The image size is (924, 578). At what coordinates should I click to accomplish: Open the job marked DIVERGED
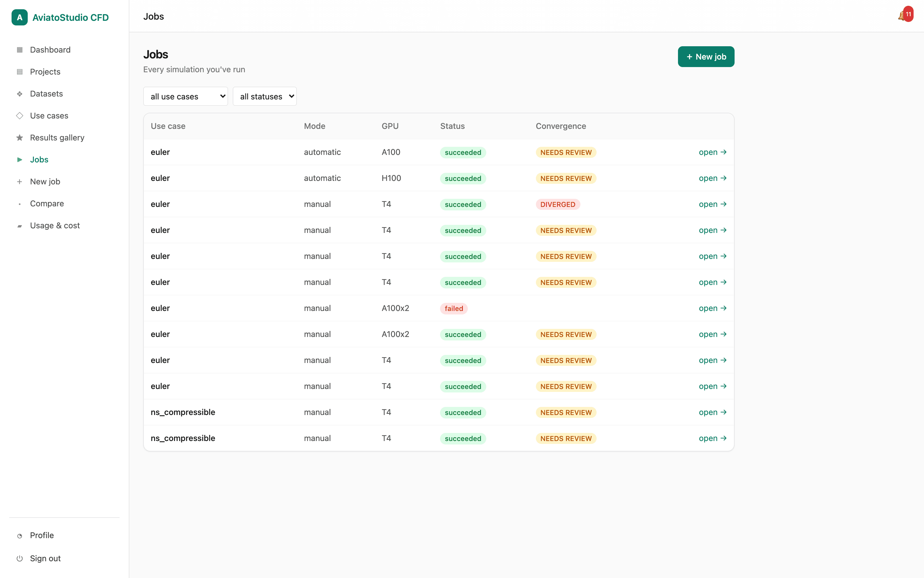(x=712, y=204)
